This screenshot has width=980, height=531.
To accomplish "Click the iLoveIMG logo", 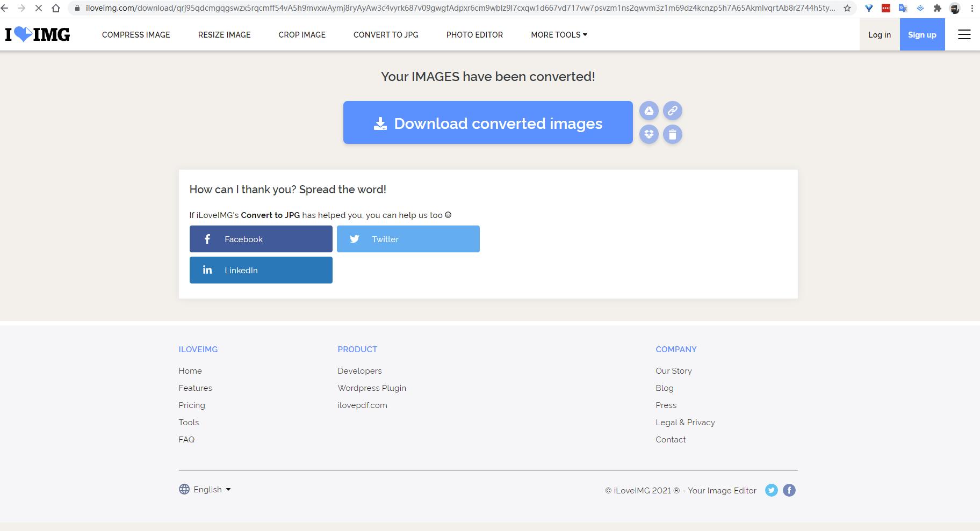I will click(x=38, y=34).
